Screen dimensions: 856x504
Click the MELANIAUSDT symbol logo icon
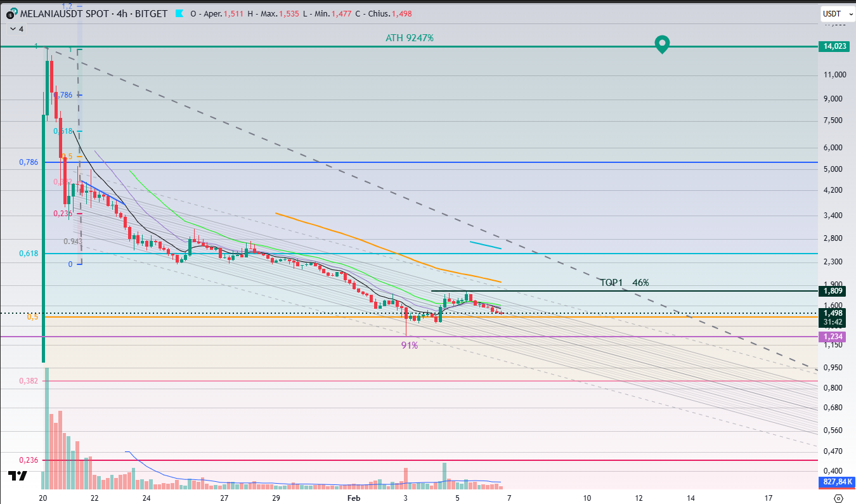pyautogui.click(x=12, y=14)
